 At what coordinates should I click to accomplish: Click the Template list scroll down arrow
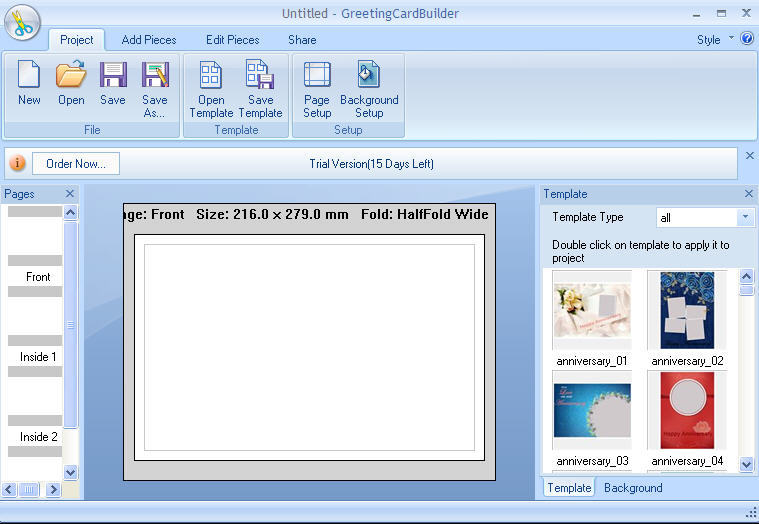coord(746,464)
